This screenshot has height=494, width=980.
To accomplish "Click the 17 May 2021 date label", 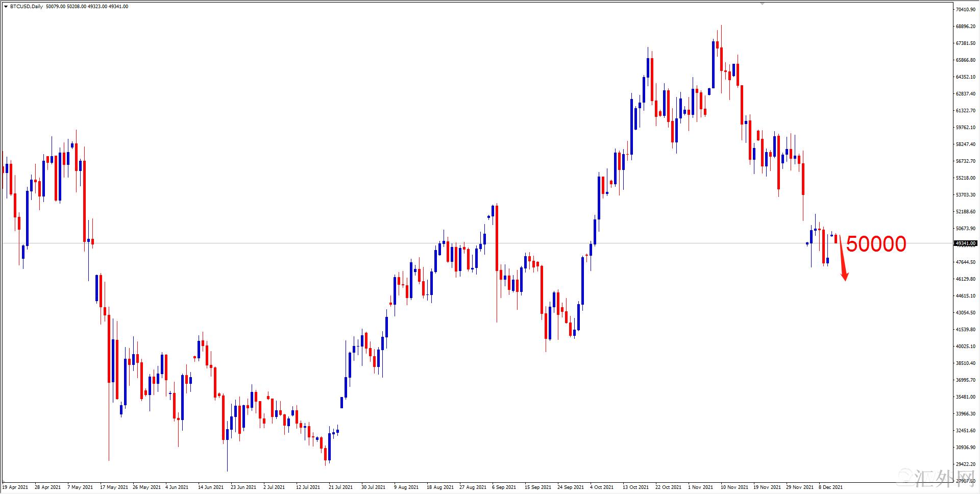I will (x=114, y=487).
